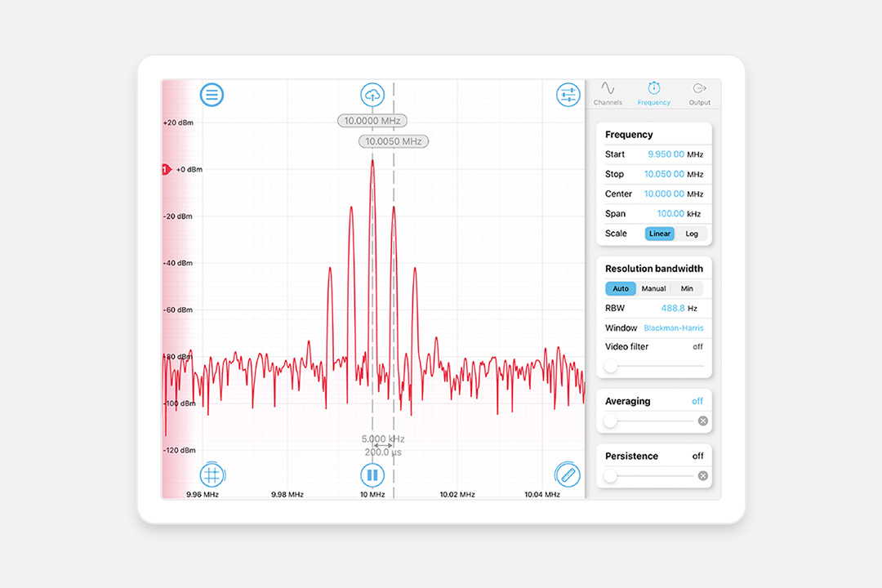Screen dimensions: 882x588
Task: Click the 10.0050 MHz marker label
Action: (x=393, y=140)
